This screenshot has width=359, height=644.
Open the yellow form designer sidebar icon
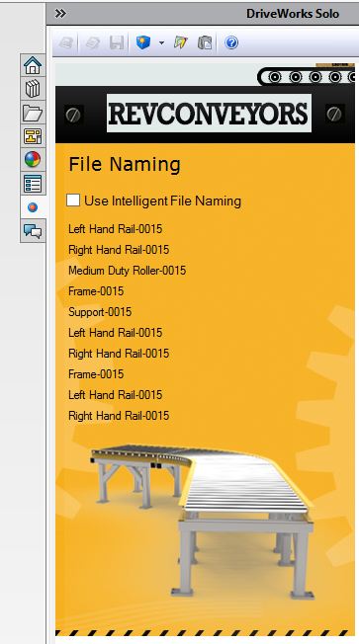(x=33, y=136)
